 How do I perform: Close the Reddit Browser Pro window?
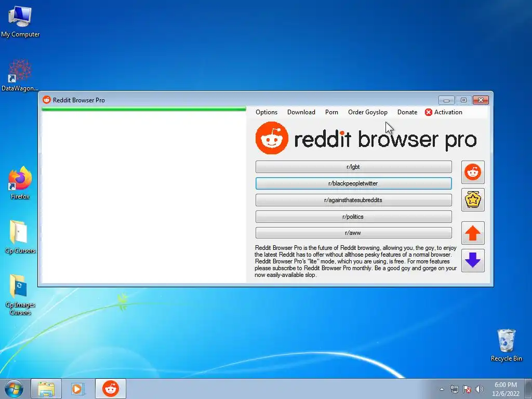[481, 100]
